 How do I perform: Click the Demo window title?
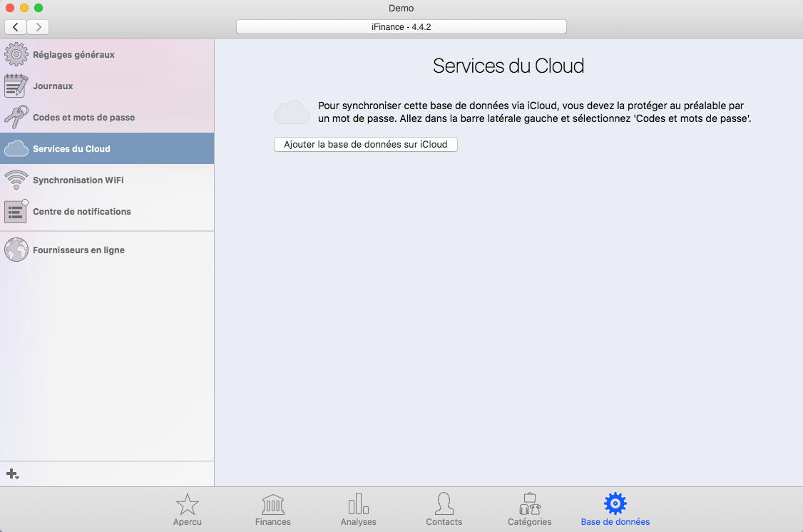tap(401, 8)
